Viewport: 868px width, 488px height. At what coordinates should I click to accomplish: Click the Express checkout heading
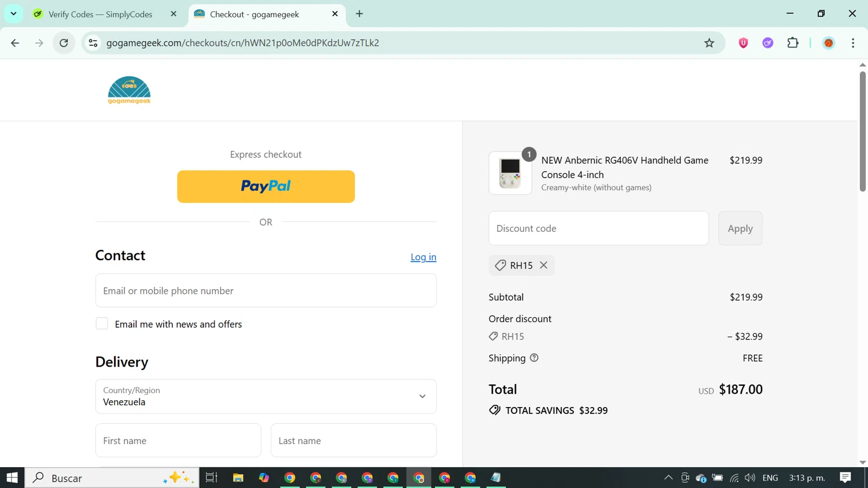266,154
